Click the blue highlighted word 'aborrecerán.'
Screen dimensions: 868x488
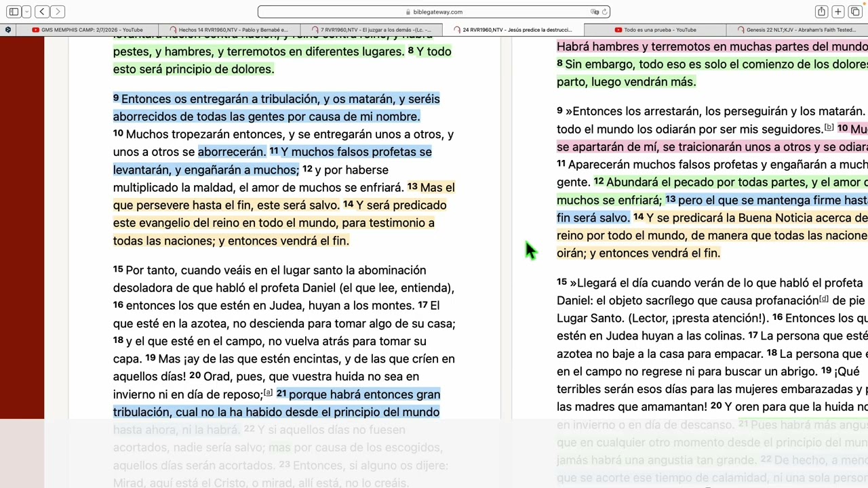pyautogui.click(x=232, y=152)
